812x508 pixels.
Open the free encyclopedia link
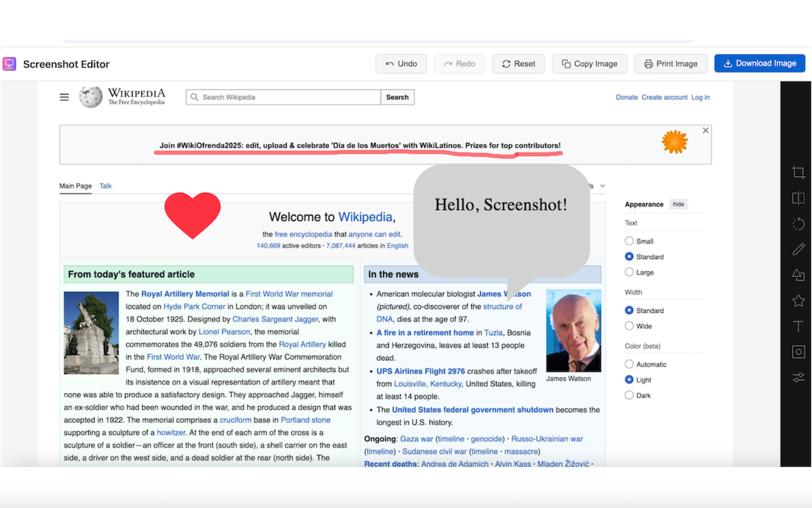tap(303, 234)
